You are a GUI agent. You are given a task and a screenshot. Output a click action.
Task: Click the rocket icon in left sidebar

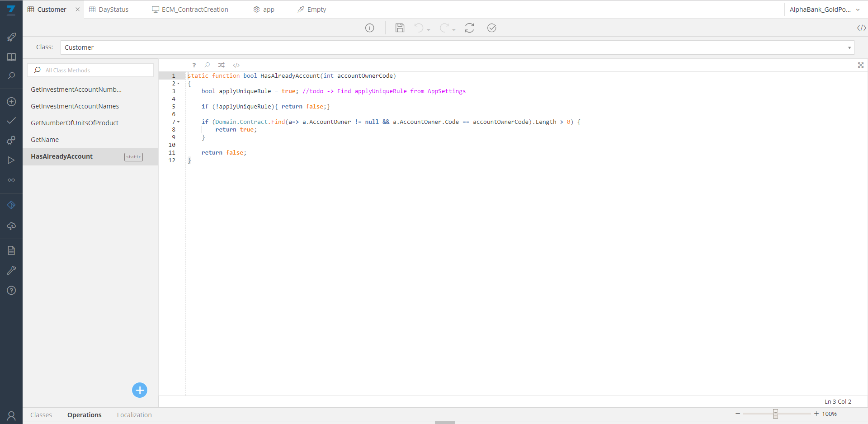click(11, 37)
